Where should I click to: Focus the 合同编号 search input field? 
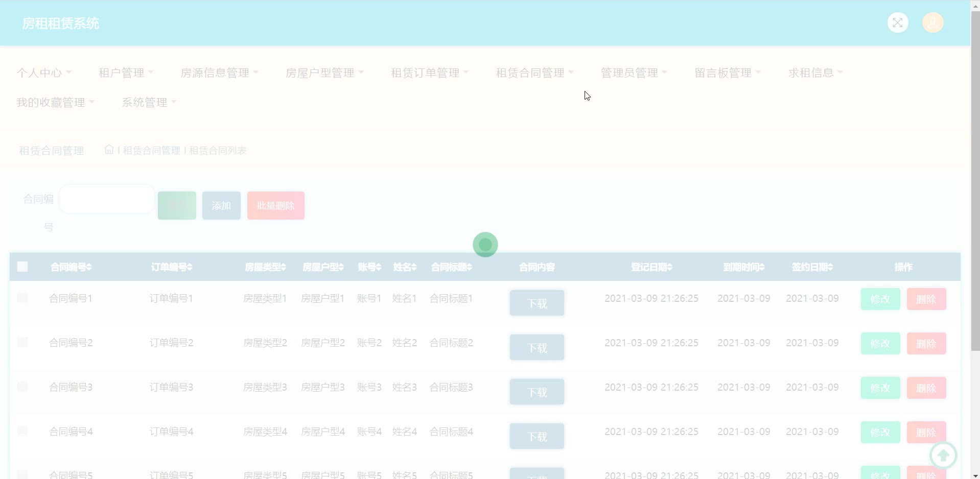107,199
